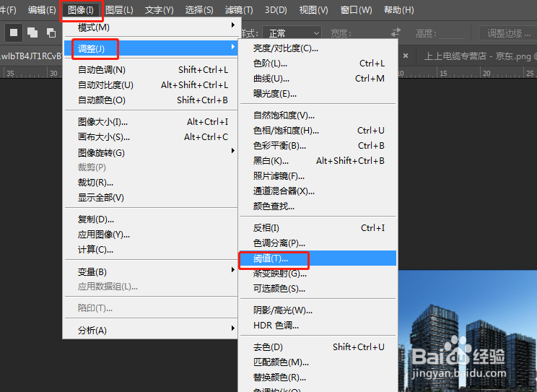Viewport: 537px width, 392px height.
Task: Open 色调分离(P)... adjustment
Action: click(318, 243)
